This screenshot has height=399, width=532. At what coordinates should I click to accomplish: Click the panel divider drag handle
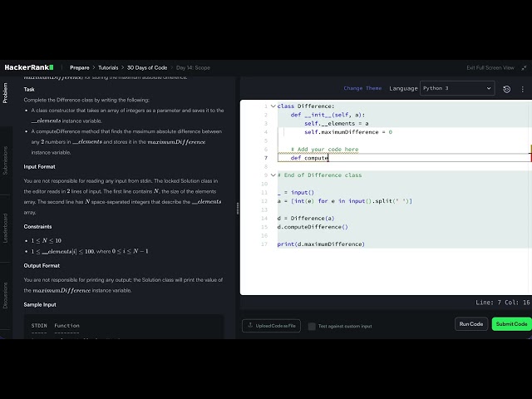pyautogui.click(x=238, y=209)
